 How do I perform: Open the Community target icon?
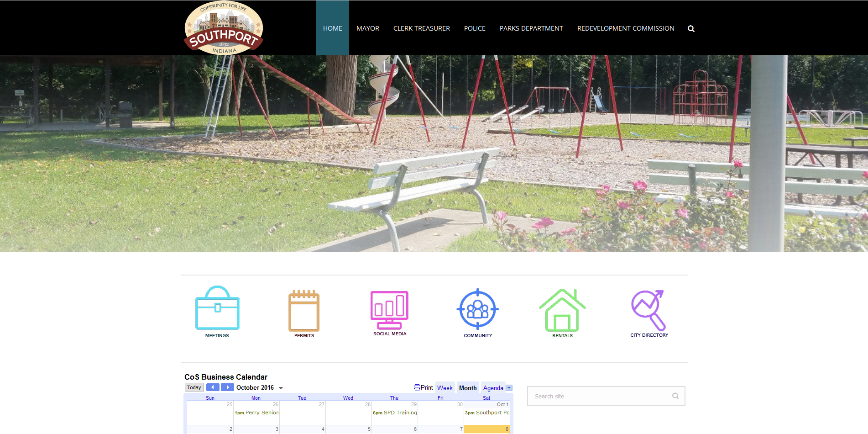(478, 309)
